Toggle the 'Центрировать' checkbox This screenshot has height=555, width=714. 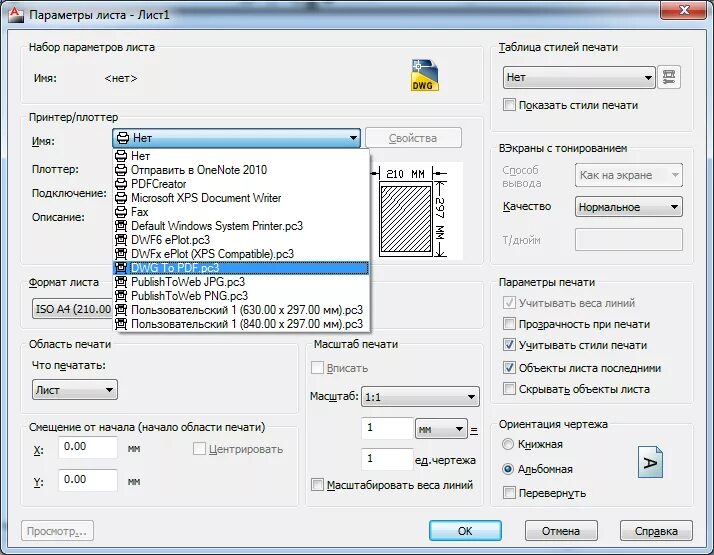coord(199,449)
